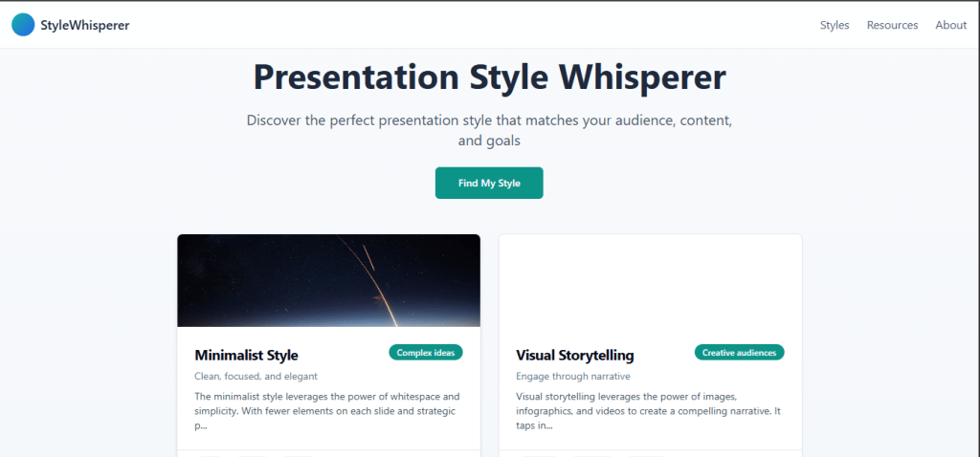The height and width of the screenshot is (457, 980).
Task: Open the About navigation link
Action: tap(950, 25)
